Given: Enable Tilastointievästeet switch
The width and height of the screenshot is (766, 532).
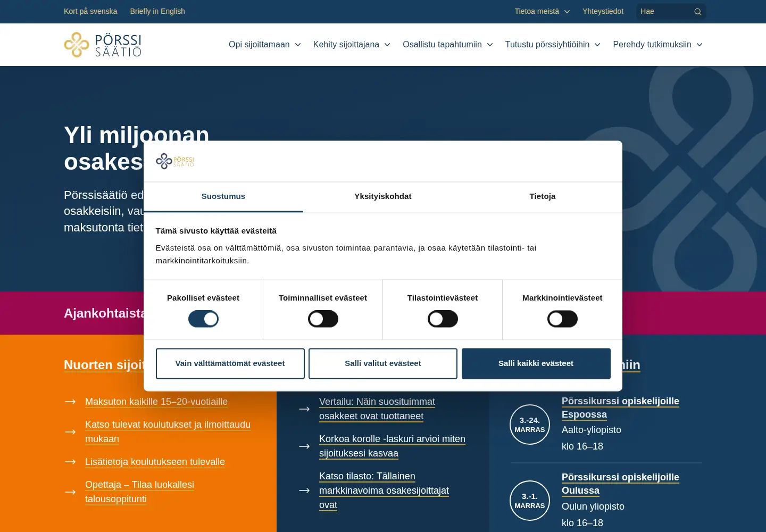Looking at the screenshot, I should (443, 319).
